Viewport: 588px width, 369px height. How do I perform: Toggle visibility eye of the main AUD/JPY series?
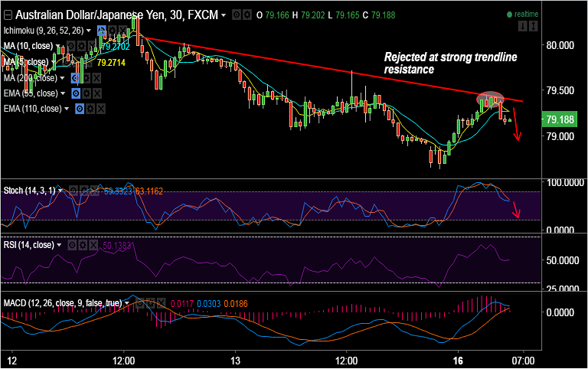(x=237, y=15)
